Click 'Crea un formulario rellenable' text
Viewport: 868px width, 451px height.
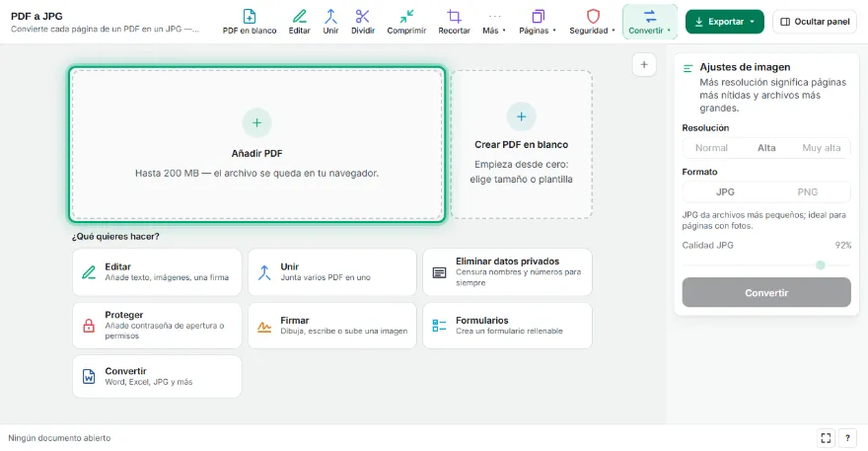pos(509,331)
